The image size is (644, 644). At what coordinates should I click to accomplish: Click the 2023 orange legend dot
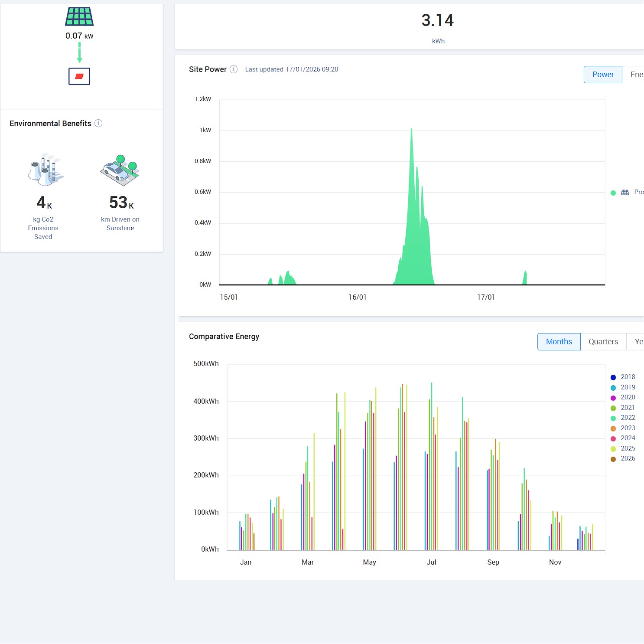613,428
